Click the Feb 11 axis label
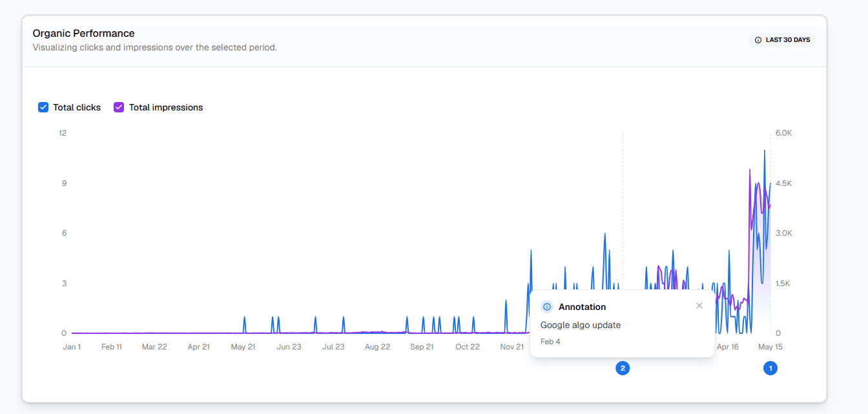The height and width of the screenshot is (414, 868). 112,347
